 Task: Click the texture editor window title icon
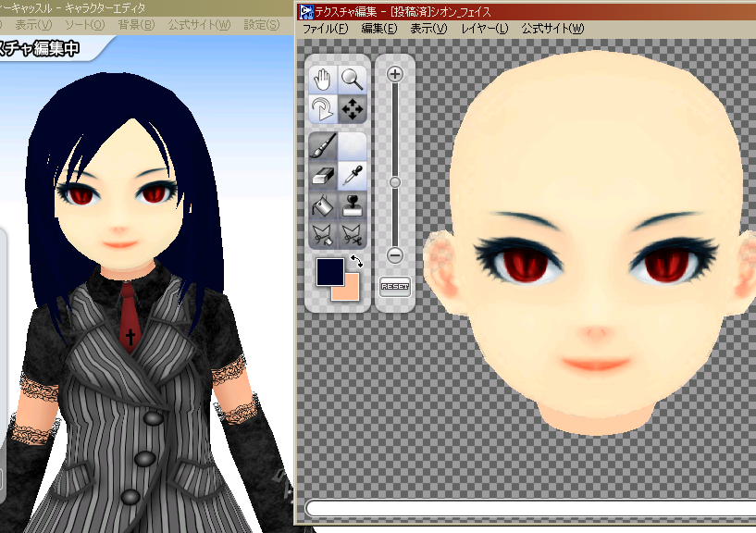point(305,12)
